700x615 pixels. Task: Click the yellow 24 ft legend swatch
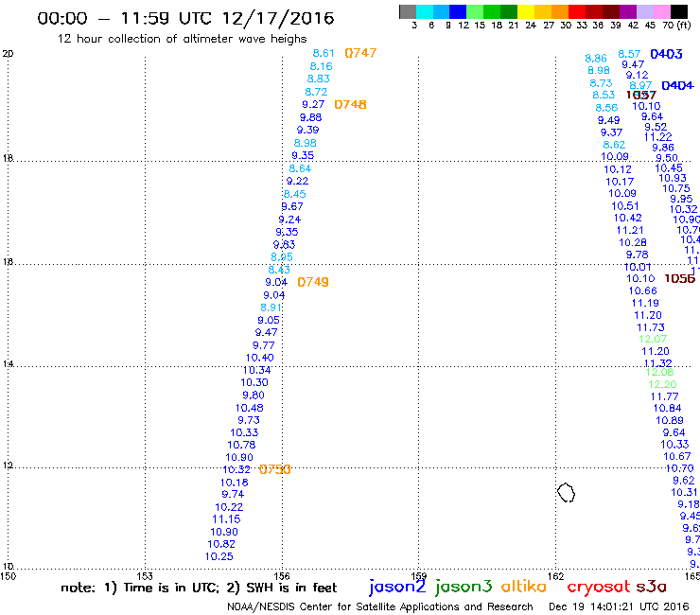tap(526, 11)
